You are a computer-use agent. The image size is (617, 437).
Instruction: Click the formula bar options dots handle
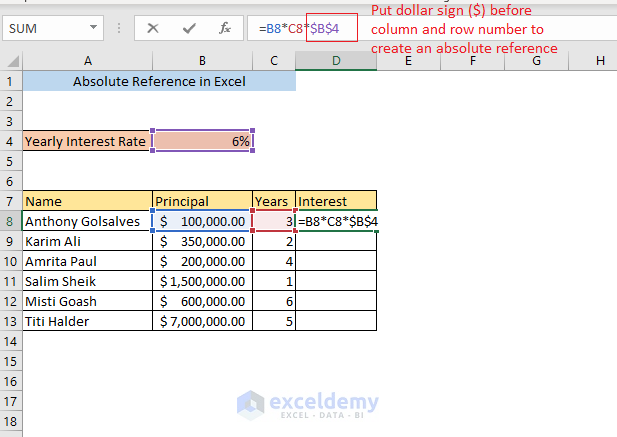coord(119,28)
